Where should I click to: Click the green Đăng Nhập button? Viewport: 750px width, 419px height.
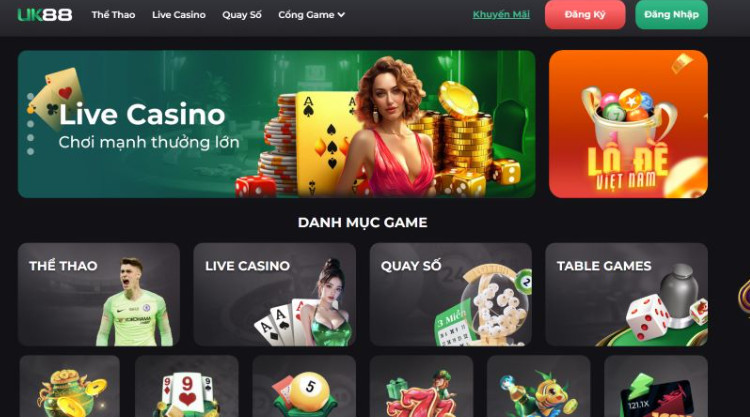(x=672, y=14)
